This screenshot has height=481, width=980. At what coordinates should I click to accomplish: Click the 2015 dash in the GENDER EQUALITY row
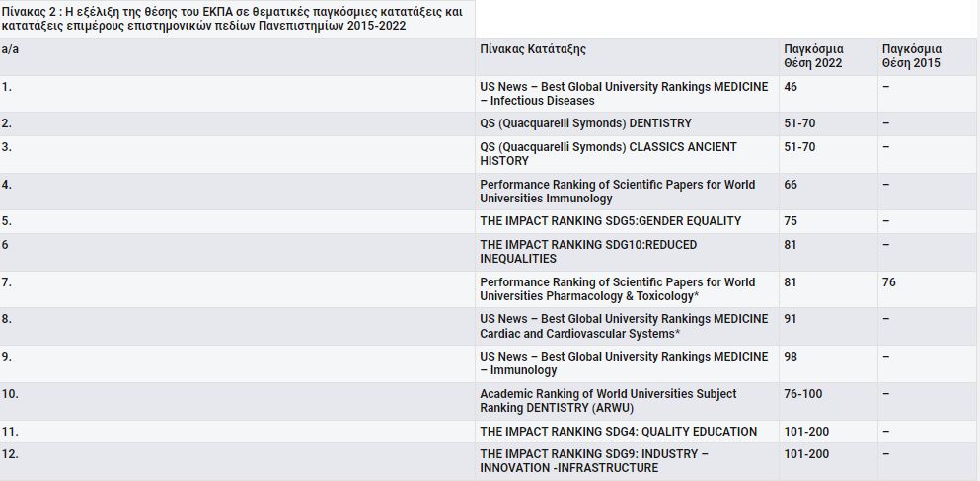tap(885, 221)
